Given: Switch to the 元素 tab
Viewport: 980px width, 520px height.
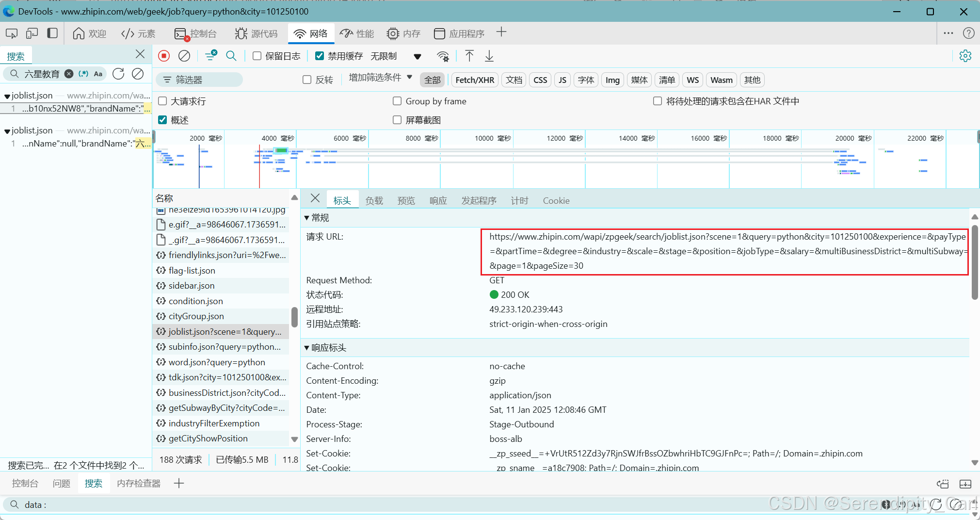Looking at the screenshot, I should [x=138, y=33].
